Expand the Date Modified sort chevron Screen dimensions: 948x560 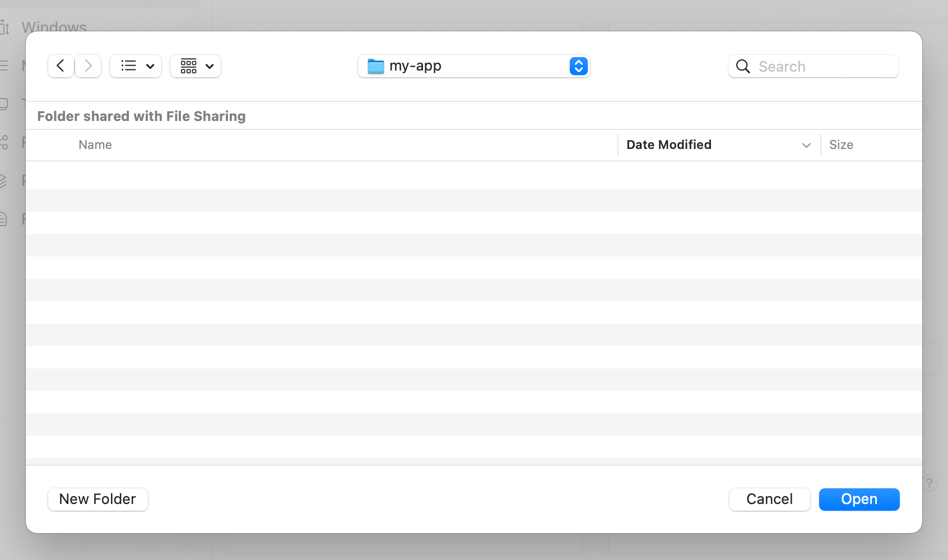pos(806,145)
